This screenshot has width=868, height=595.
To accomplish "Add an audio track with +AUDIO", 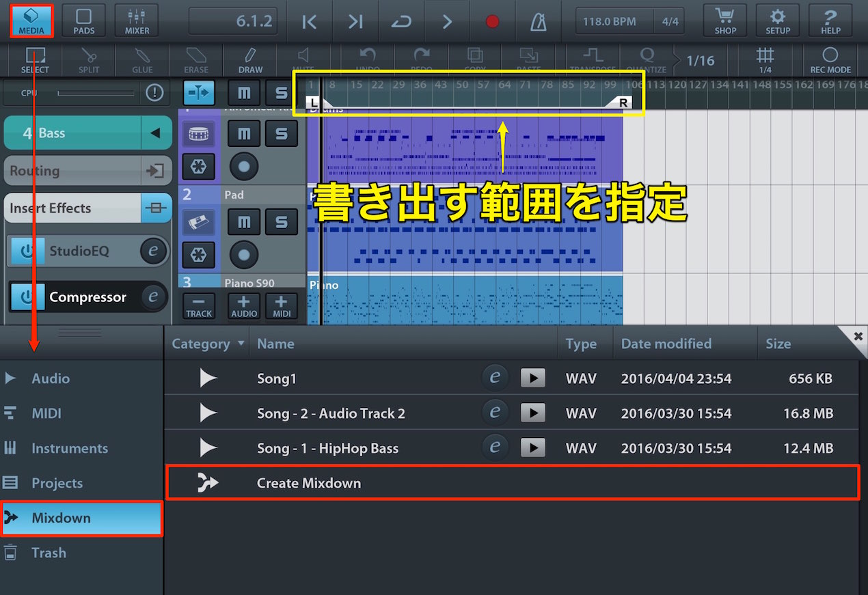I will (244, 305).
